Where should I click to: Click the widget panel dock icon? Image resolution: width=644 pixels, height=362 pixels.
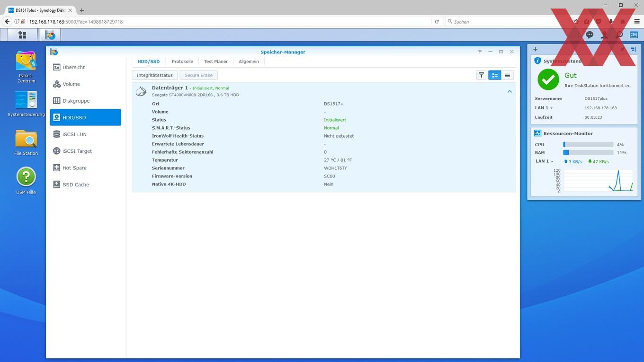click(633, 49)
